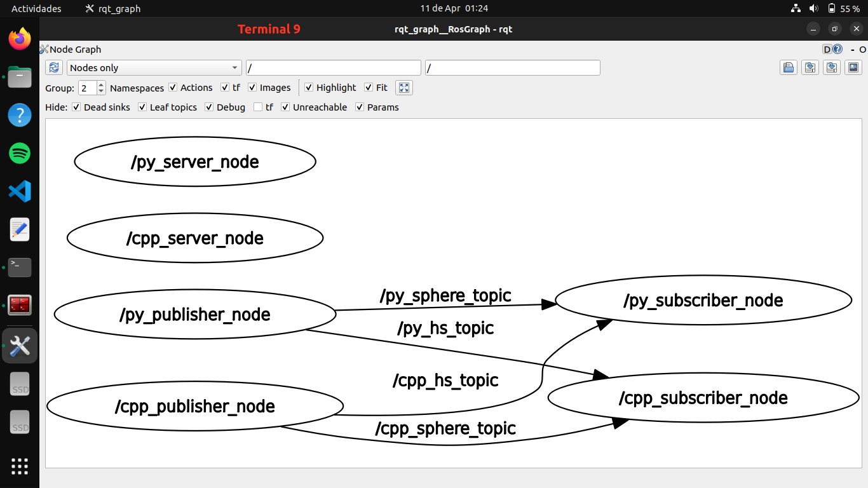Open system menu at battery indicator

(x=844, y=9)
